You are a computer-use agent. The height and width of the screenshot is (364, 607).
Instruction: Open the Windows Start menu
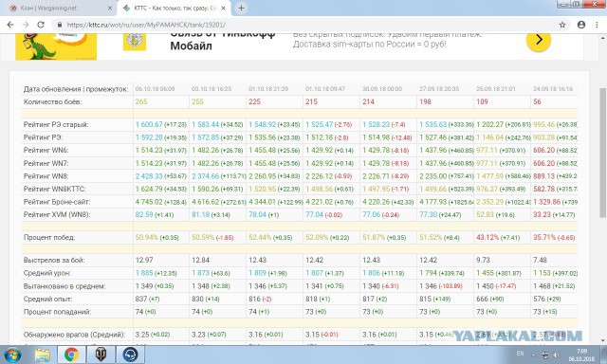click(12, 355)
